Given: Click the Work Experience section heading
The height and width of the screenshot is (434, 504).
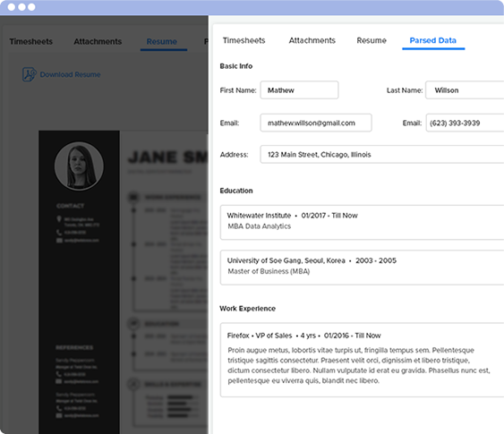Looking at the screenshot, I should tap(247, 309).
